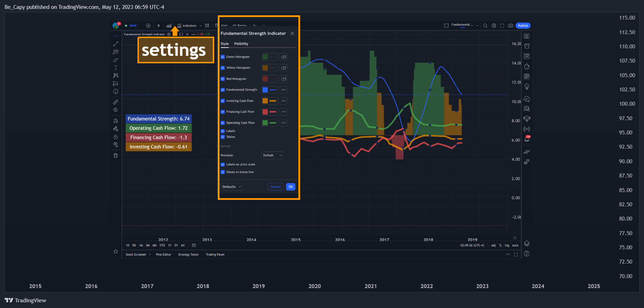Open the Pine Editor tab

[x=163, y=255]
